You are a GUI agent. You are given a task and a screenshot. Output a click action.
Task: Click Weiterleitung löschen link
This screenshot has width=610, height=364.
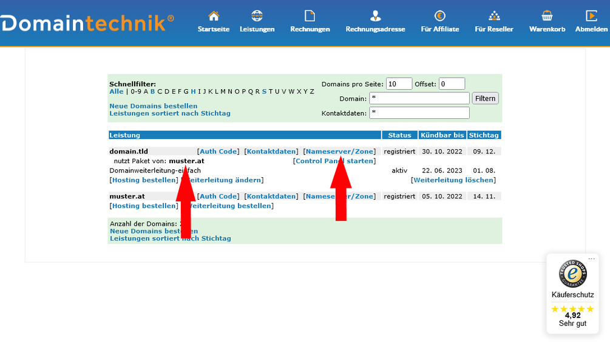click(453, 180)
